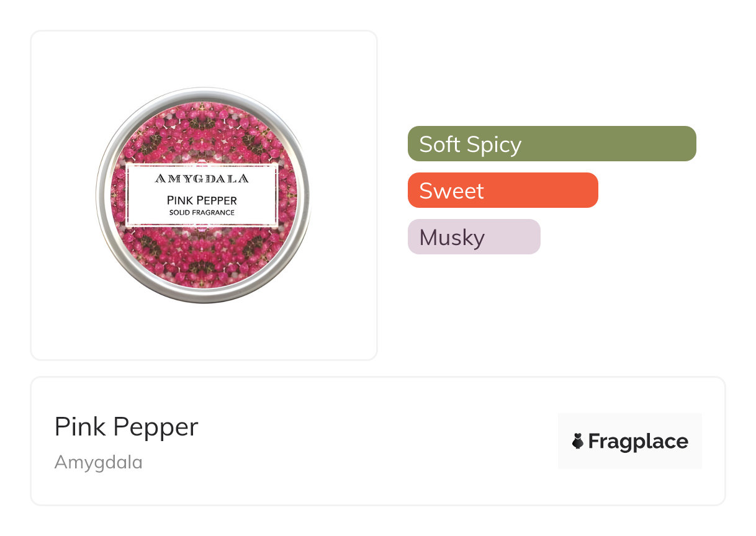The width and height of the screenshot is (756, 536).
Task: Open the Fragplace wordmark link
Action: pos(638,441)
